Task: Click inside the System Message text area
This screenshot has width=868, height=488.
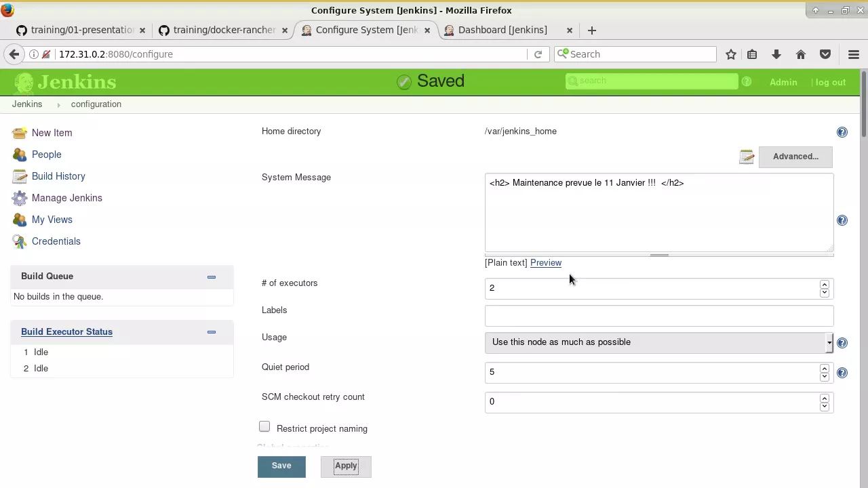Action: click(659, 213)
